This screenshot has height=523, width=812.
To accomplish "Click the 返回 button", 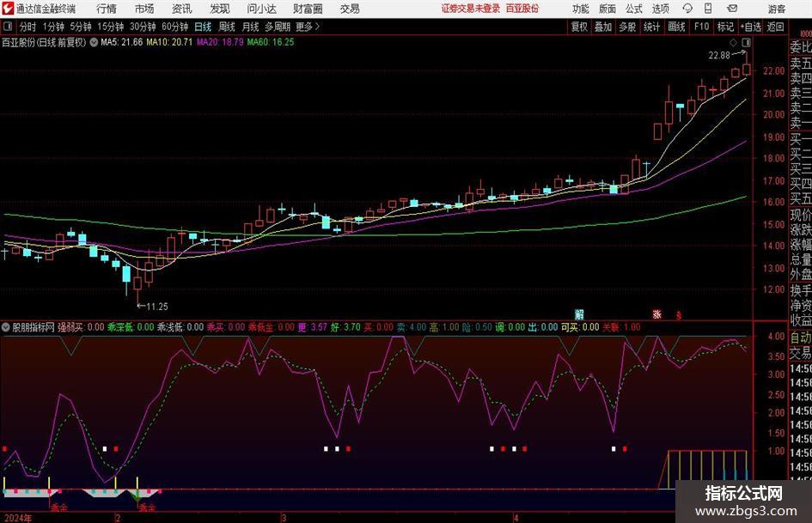I will (775, 27).
